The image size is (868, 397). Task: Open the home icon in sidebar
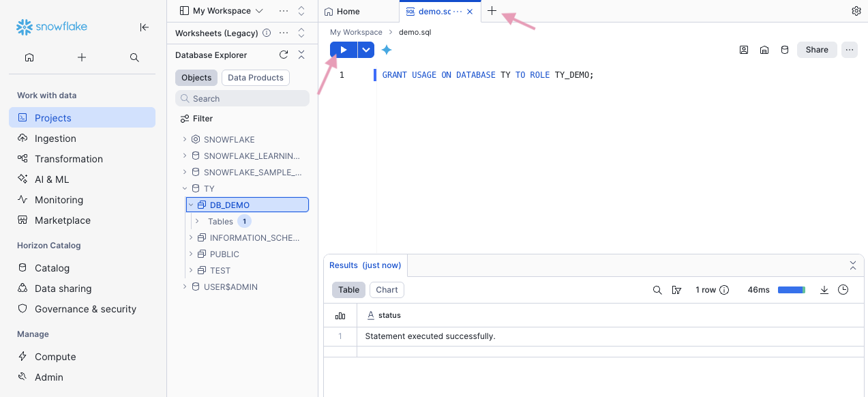[29, 57]
